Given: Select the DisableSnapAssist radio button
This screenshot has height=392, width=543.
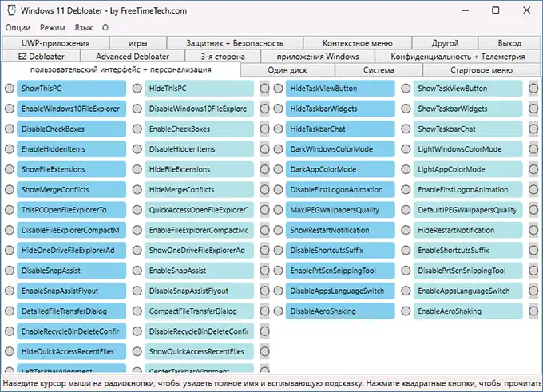Looking at the screenshot, I should click(x=10, y=271).
